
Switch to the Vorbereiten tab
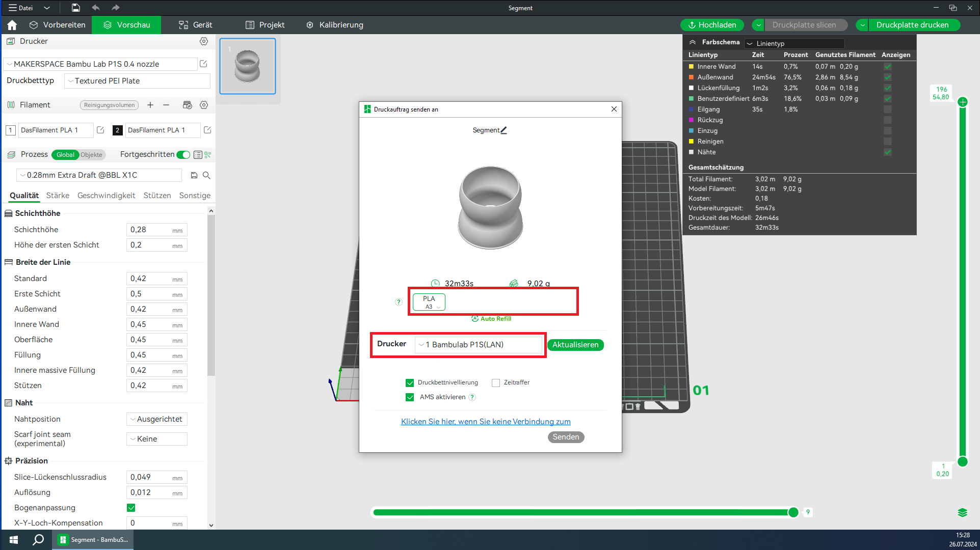tap(58, 25)
